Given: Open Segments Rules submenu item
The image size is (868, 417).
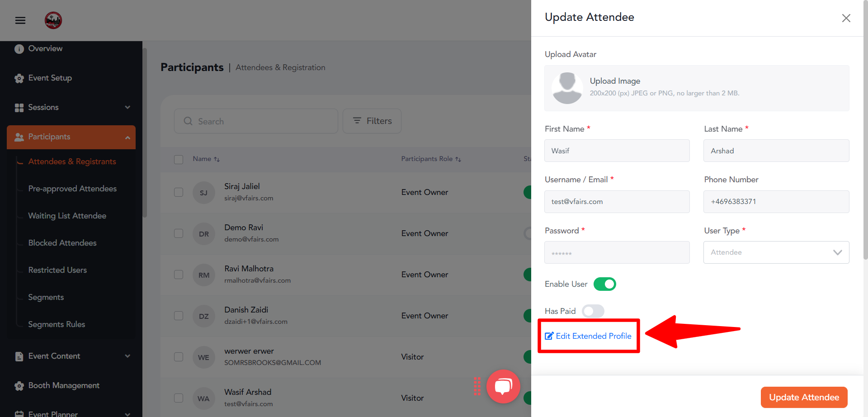Looking at the screenshot, I should coord(57,324).
